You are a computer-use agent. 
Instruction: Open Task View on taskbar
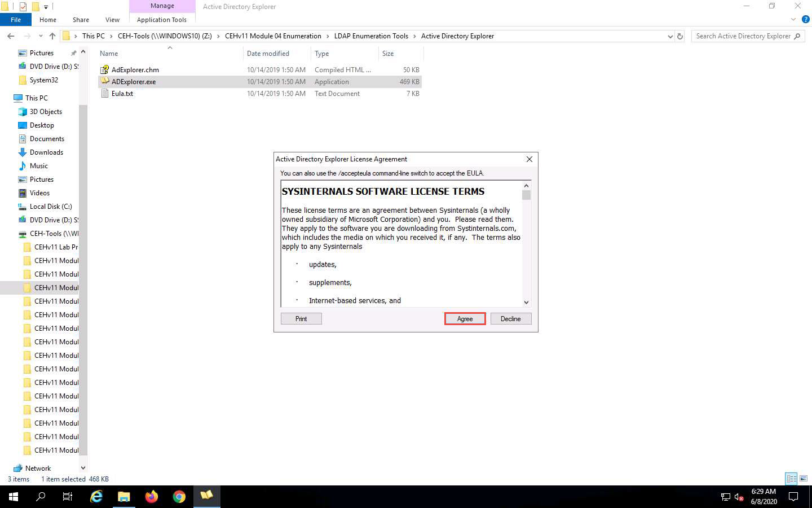point(68,497)
